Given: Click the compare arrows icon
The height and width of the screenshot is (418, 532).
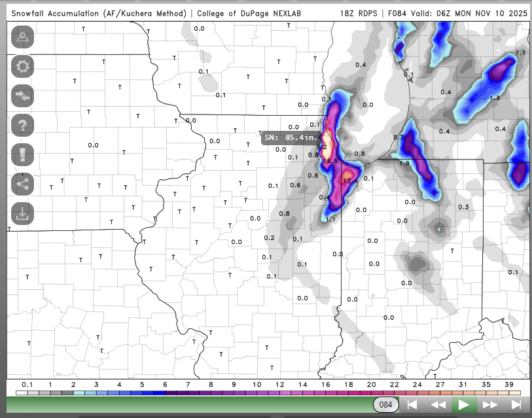Looking at the screenshot, I should [x=24, y=96].
